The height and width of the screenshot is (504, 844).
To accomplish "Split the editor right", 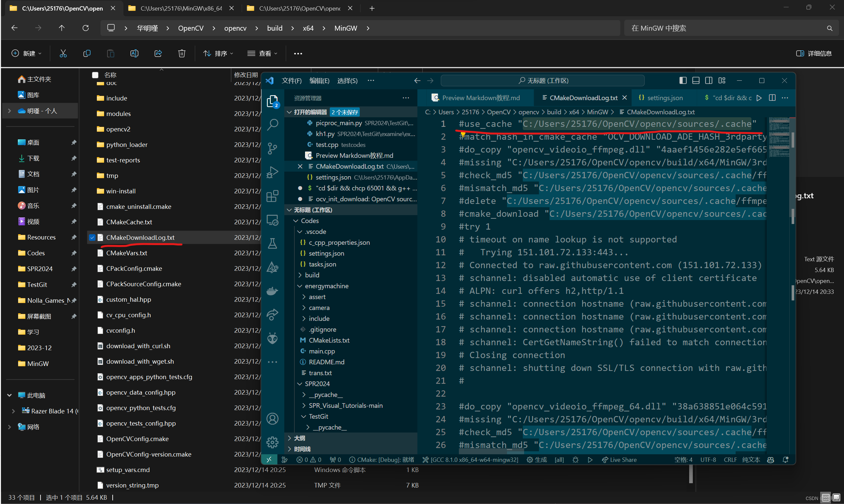I will 772,98.
